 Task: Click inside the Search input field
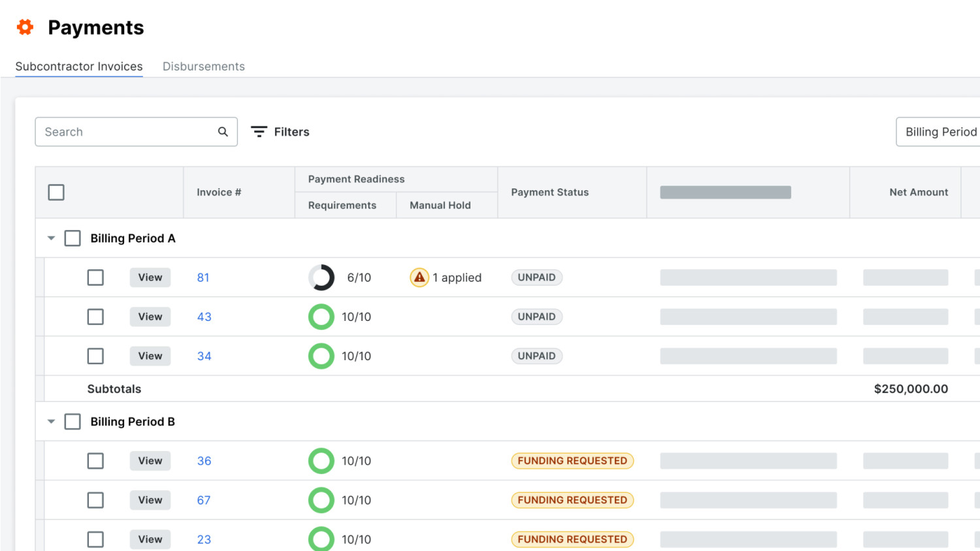coord(118,131)
